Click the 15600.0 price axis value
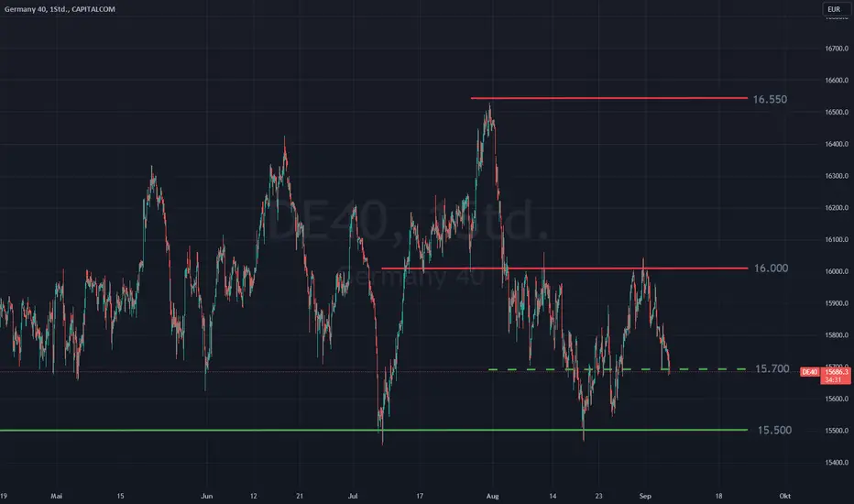 click(x=837, y=399)
